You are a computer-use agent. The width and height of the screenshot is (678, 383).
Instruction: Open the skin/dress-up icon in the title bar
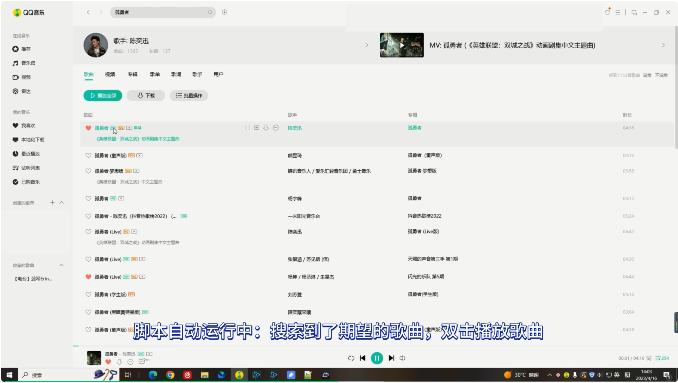[x=608, y=12]
